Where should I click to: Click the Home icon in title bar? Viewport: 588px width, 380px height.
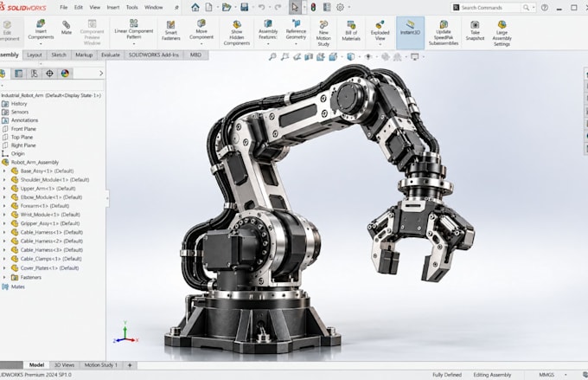pos(195,7)
